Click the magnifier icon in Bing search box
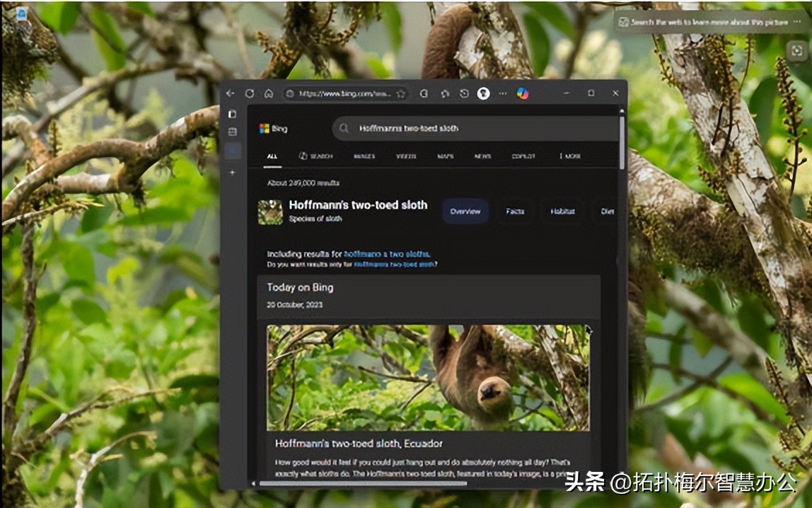The image size is (812, 508). point(344,129)
